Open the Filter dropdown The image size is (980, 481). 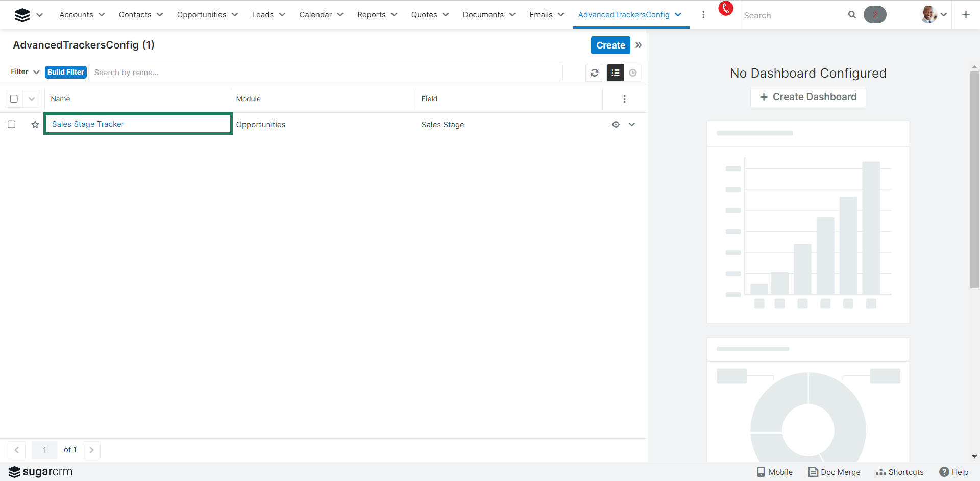pos(25,72)
